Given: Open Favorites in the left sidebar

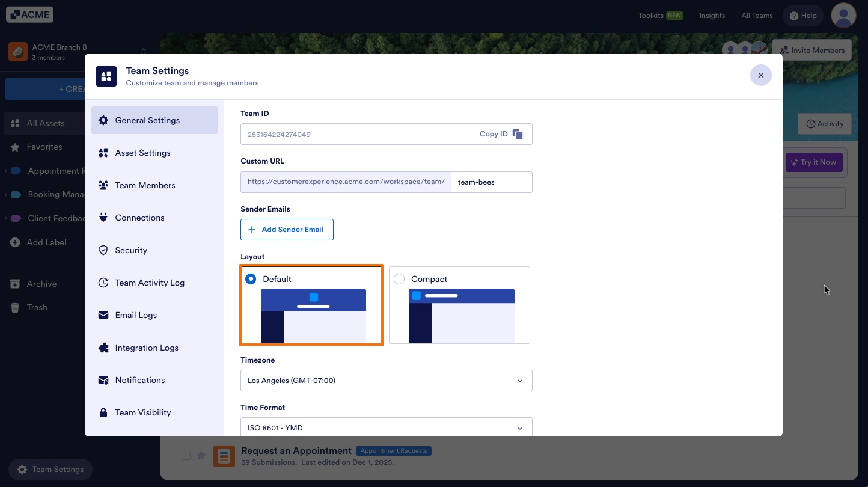Looking at the screenshot, I should [x=44, y=147].
